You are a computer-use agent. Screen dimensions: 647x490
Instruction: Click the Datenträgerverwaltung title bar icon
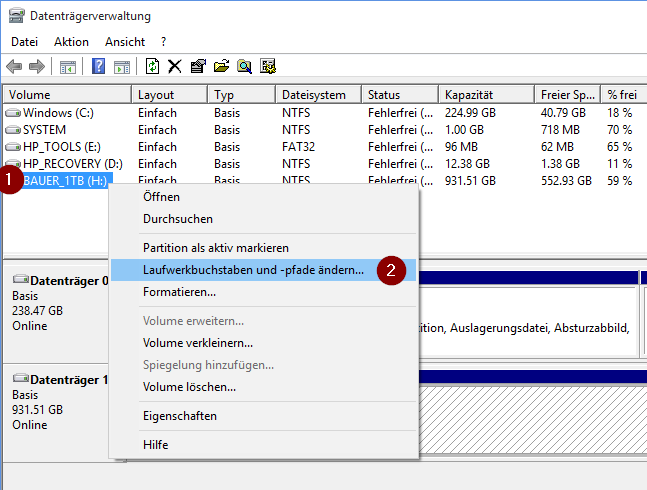point(17,16)
